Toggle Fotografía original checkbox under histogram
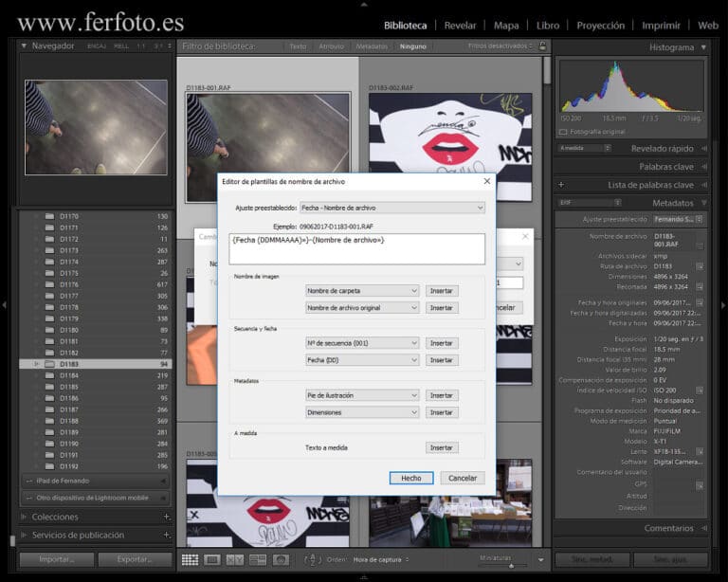The image size is (728, 582). point(564,132)
